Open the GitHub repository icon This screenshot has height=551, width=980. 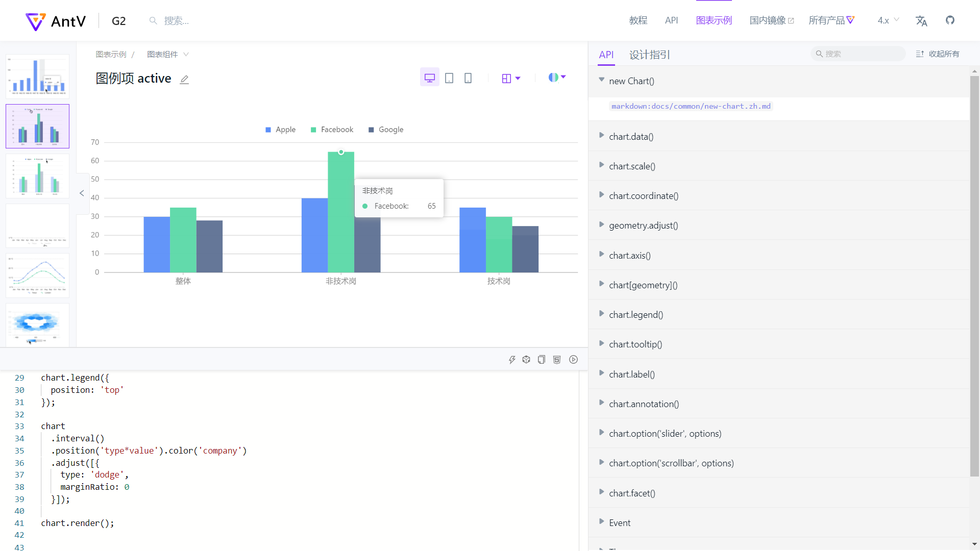point(950,20)
